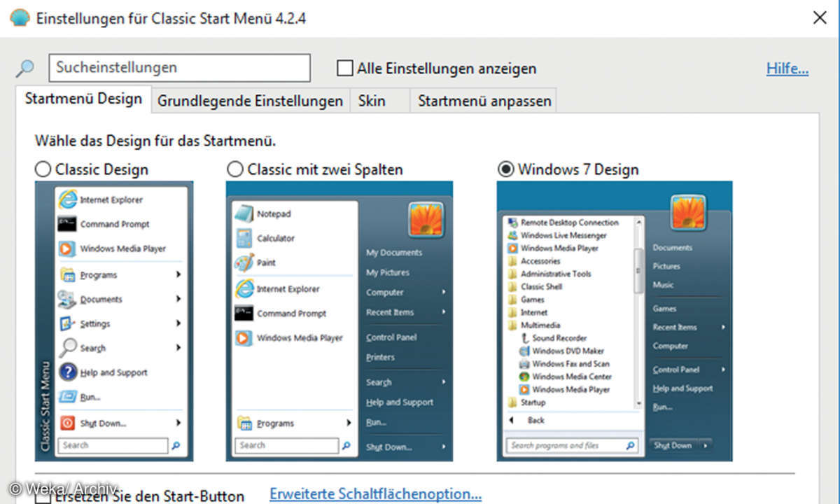Click Command Prompt icon in two-column preview
This screenshot has width=840, height=504.
[x=244, y=313]
